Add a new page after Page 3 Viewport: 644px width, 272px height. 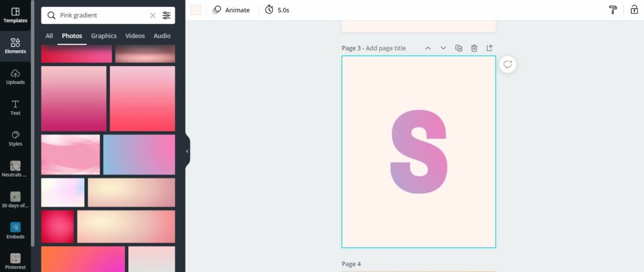pos(489,48)
